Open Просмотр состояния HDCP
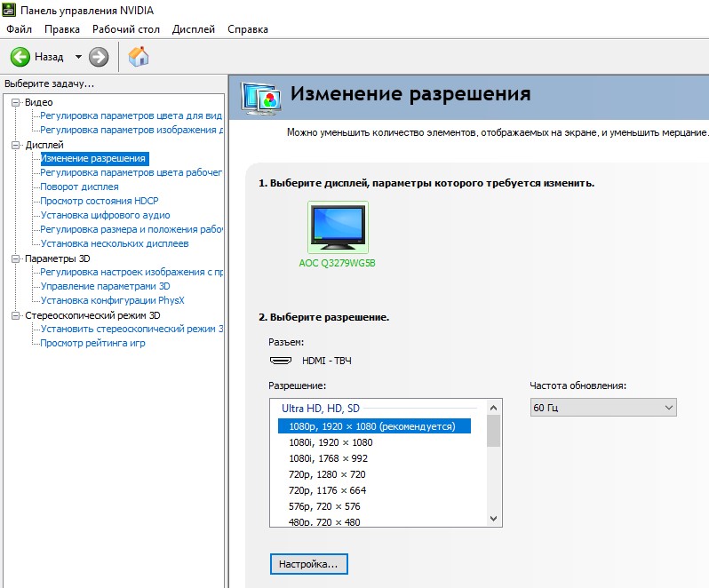Viewport: 709px width, 588px height. (100, 201)
